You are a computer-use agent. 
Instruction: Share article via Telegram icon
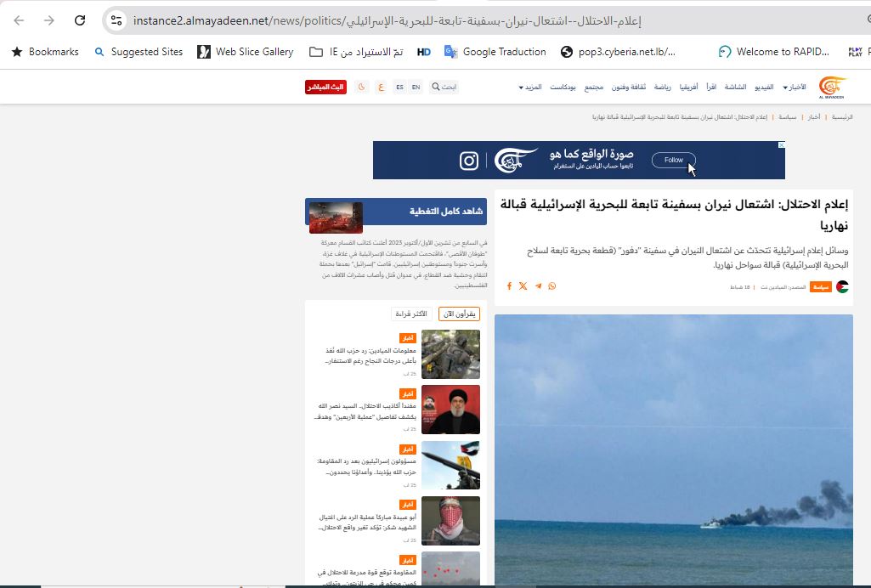click(538, 286)
